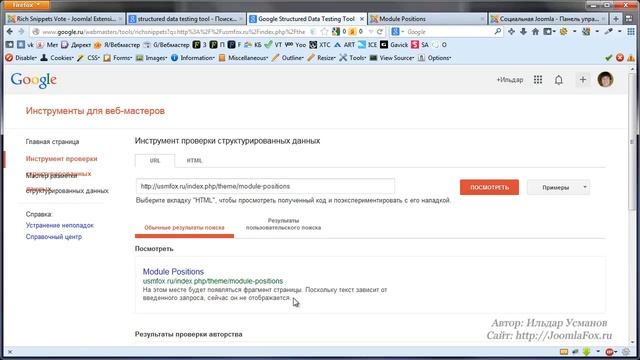Click the green checkmark validation icon

tap(609, 58)
